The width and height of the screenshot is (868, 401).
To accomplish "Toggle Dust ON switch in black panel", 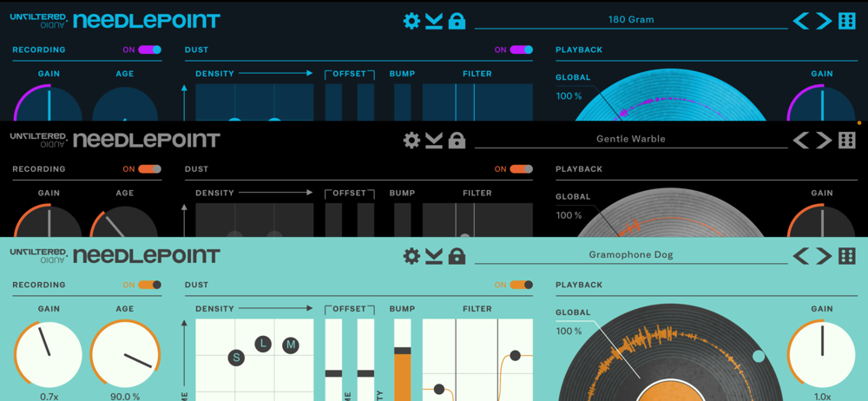I will [x=521, y=169].
